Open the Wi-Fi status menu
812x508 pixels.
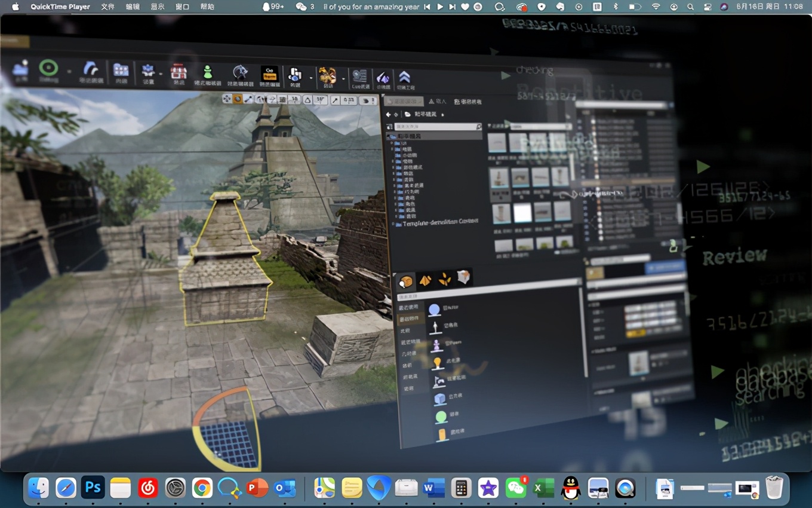pyautogui.click(x=656, y=7)
